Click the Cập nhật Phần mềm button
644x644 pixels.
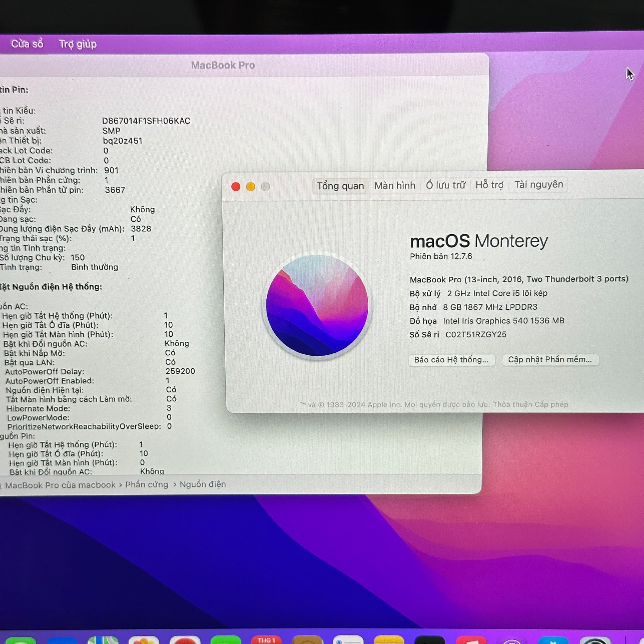coord(550,359)
